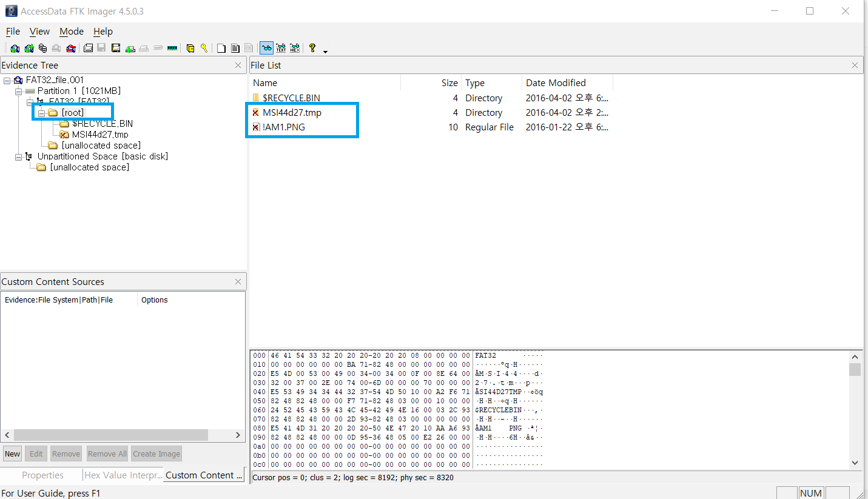
Task: Select Partition 1 [1021MB] in the tree
Action: tap(79, 91)
